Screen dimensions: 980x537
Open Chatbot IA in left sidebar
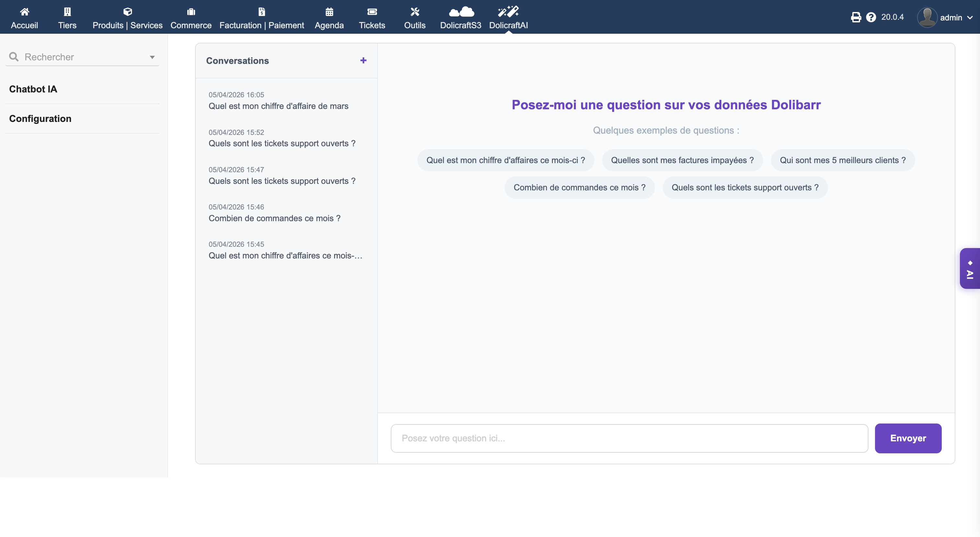pyautogui.click(x=33, y=89)
